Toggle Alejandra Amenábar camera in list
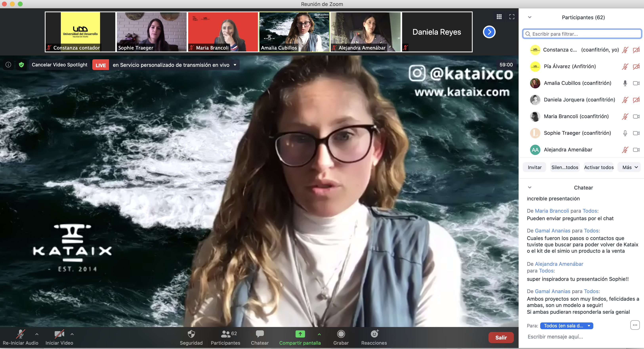Viewport: 644px width, 349px height. (x=636, y=150)
